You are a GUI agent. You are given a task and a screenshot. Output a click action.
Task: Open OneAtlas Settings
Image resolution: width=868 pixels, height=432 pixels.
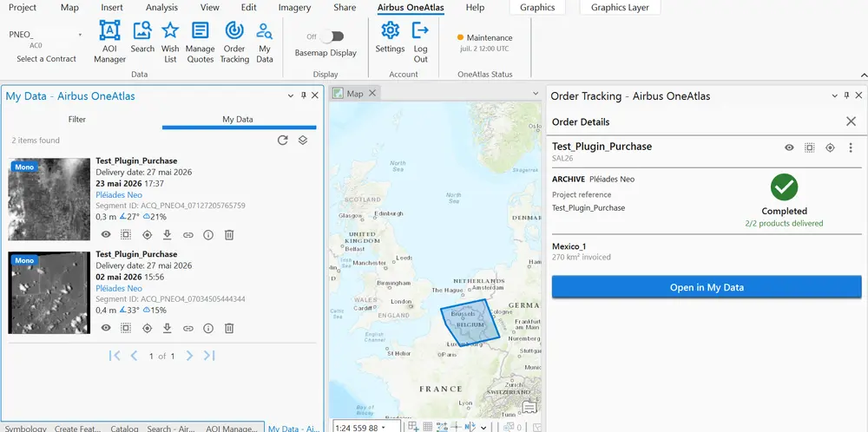click(391, 37)
